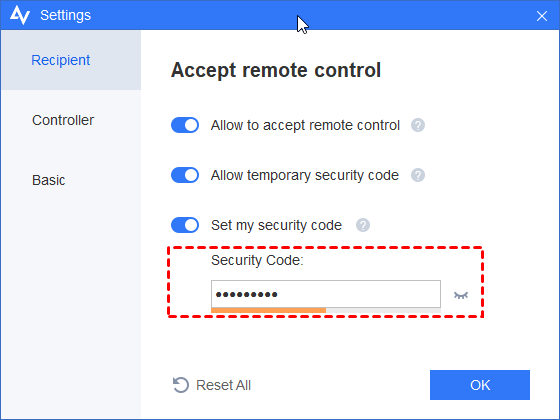Reveal the security code with eye icon
560x420 pixels.
click(461, 295)
